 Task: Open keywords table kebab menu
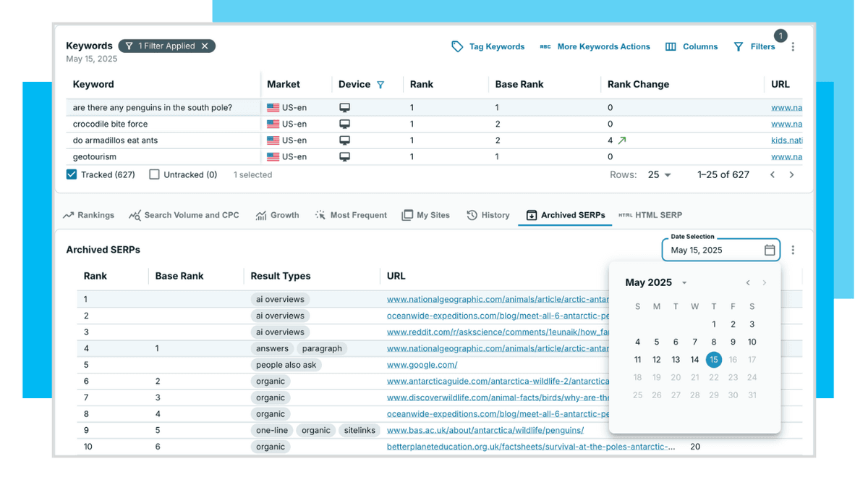793,46
